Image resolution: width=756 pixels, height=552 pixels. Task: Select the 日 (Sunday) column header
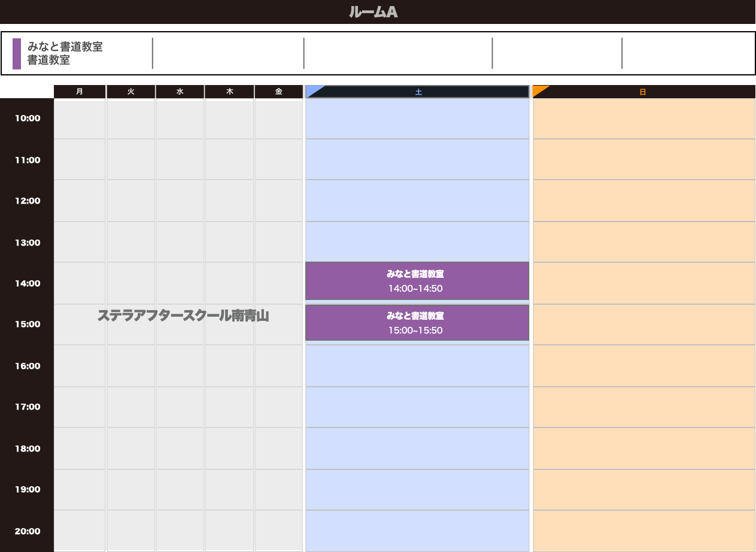(x=642, y=92)
